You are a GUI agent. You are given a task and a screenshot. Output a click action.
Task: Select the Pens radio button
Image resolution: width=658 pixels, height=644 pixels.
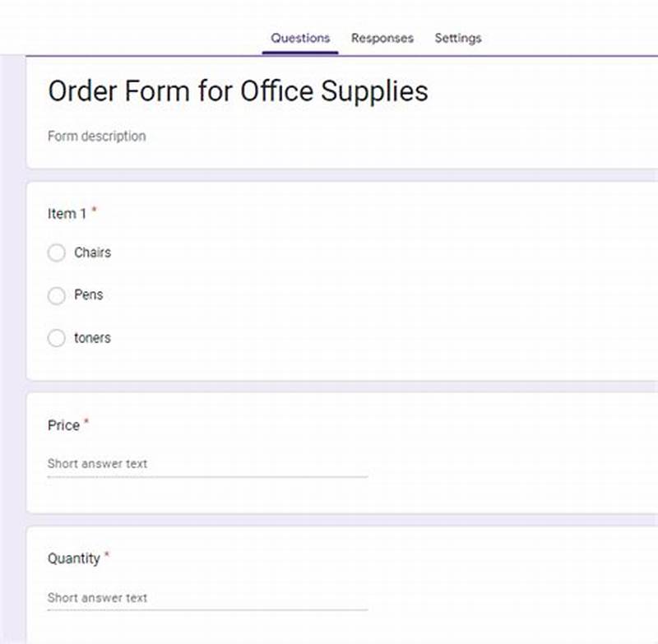point(56,295)
